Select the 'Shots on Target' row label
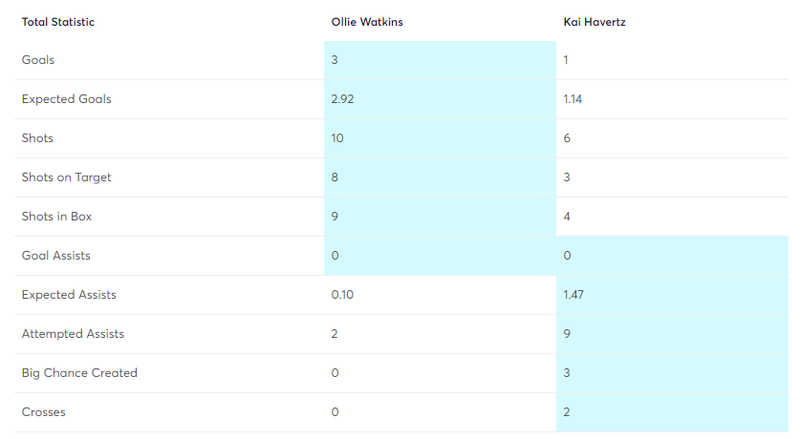 click(x=66, y=177)
